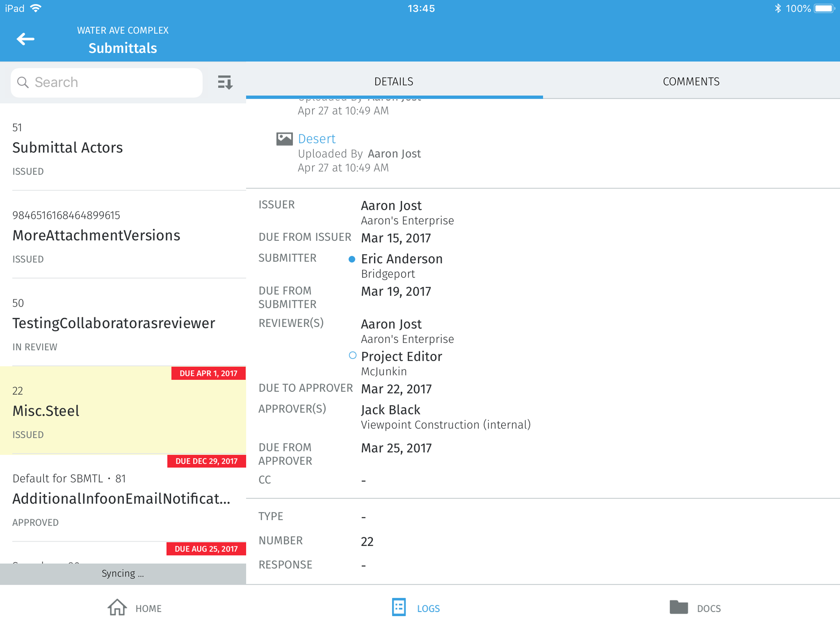Switch to the Comments tab

click(x=691, y=81)
